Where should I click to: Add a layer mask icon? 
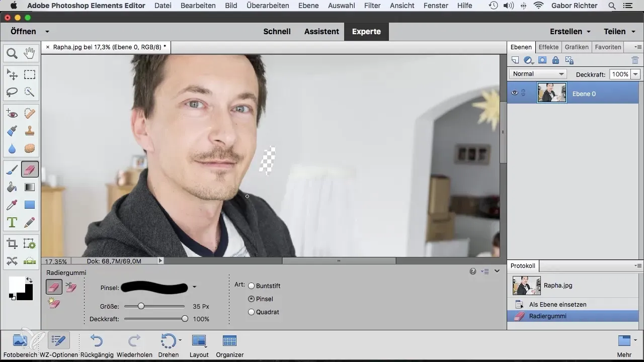click(542, 60)
